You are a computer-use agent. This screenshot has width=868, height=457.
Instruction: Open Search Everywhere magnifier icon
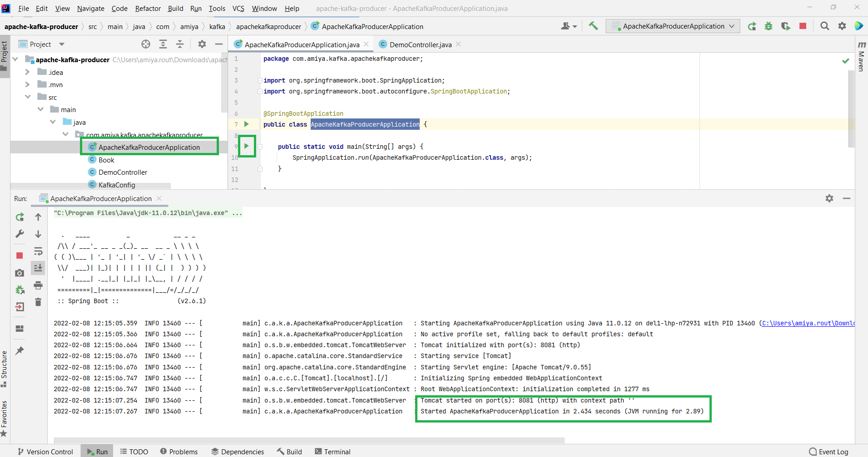[825, 26]
